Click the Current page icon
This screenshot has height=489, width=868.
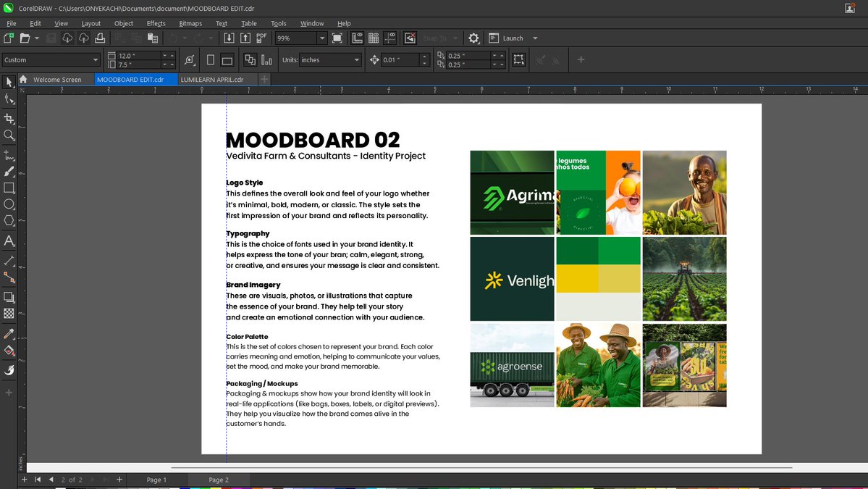(x=266, y=60)
